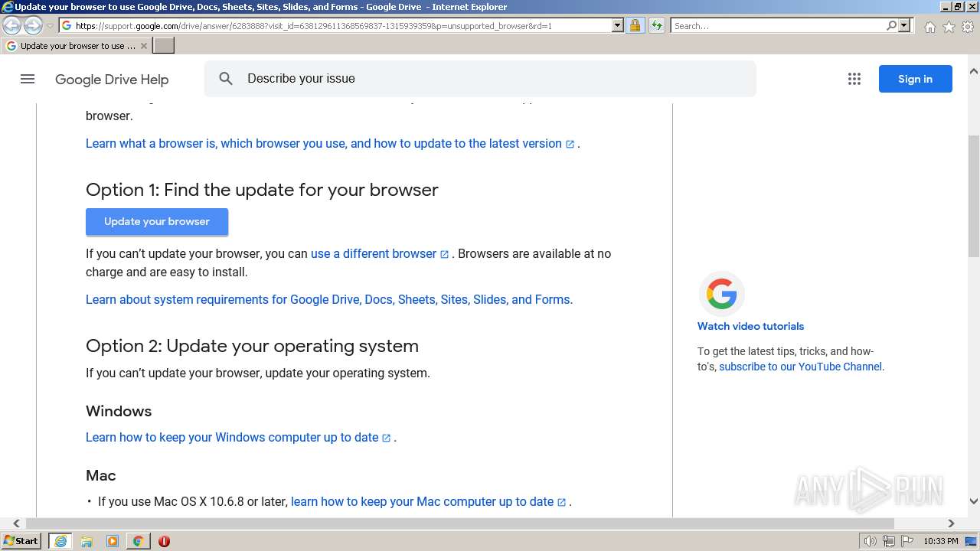980x551 pixels.
Task: Open the hamburger main menu
Action: (28, 79)
